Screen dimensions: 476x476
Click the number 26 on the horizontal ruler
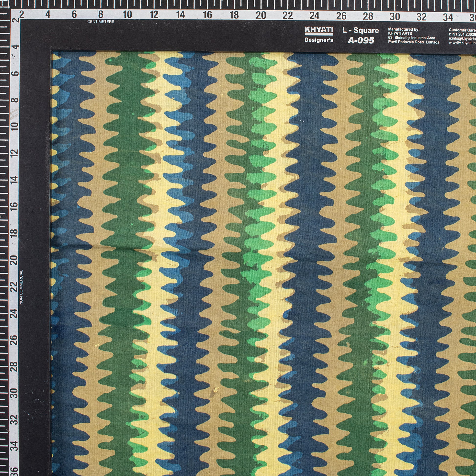[x=341, y=16]
